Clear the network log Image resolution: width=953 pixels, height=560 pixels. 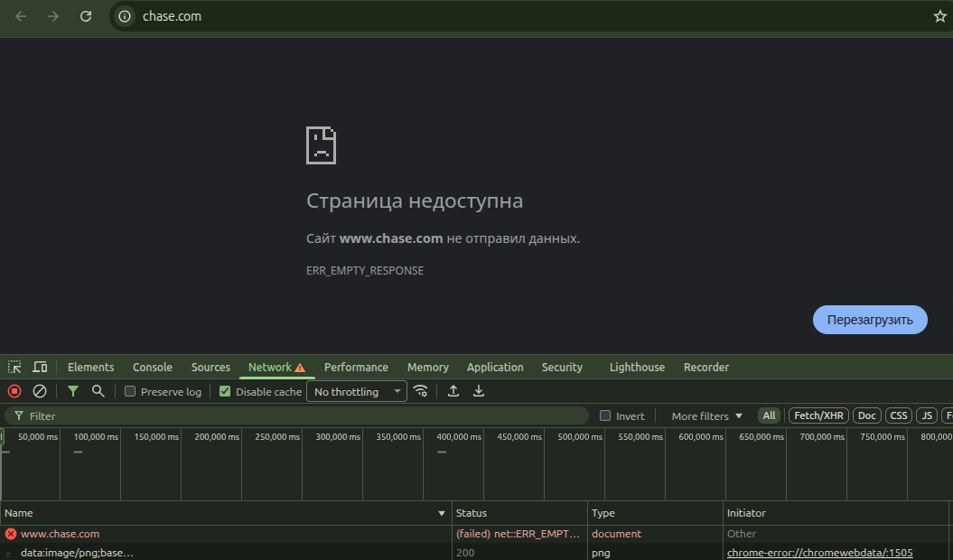(x=40, y=392)
